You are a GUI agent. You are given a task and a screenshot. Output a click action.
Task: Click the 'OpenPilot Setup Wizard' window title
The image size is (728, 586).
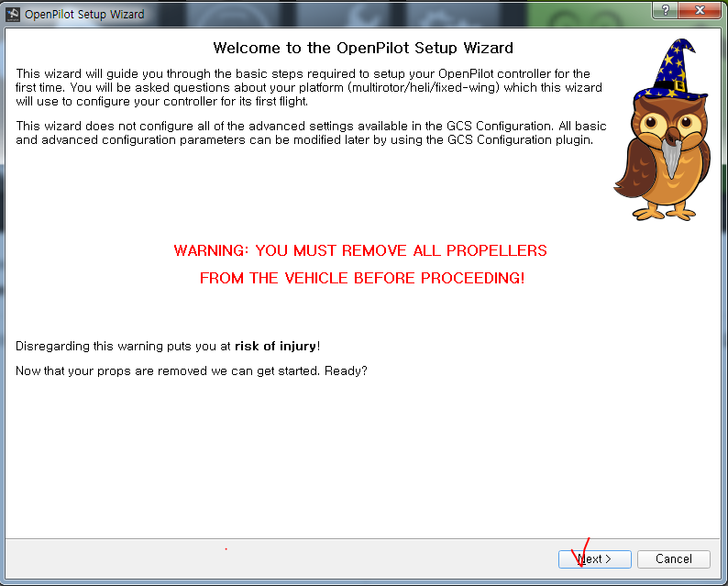click(x=84, y=15)
